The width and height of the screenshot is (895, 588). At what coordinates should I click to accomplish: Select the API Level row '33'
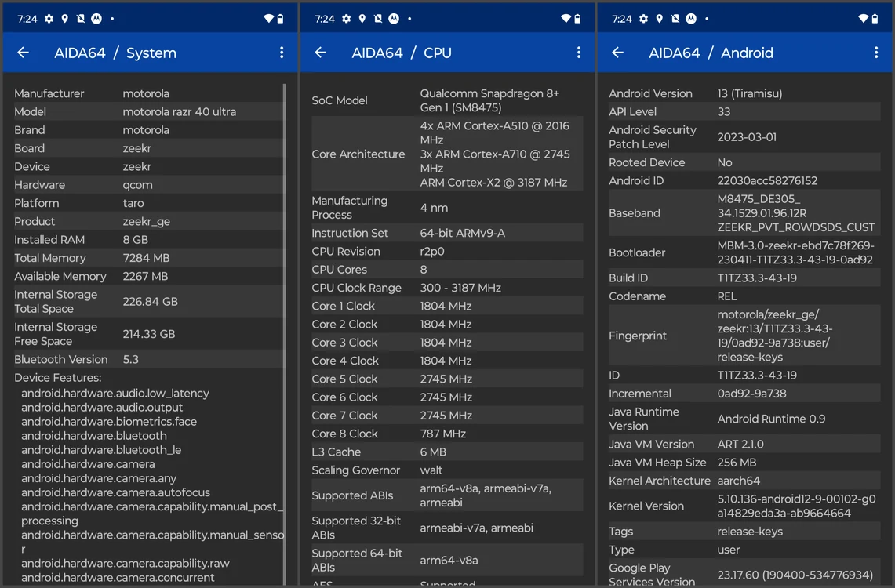(744, 112)
